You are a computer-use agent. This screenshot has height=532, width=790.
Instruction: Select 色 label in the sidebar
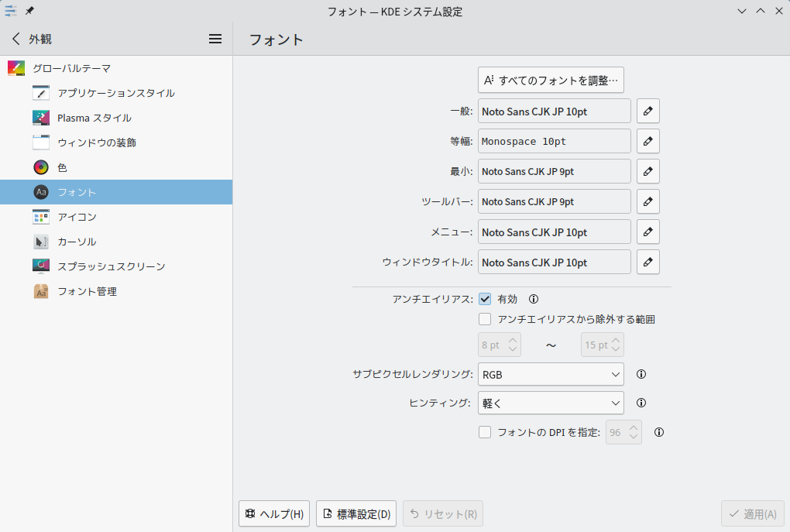(62, 167)
